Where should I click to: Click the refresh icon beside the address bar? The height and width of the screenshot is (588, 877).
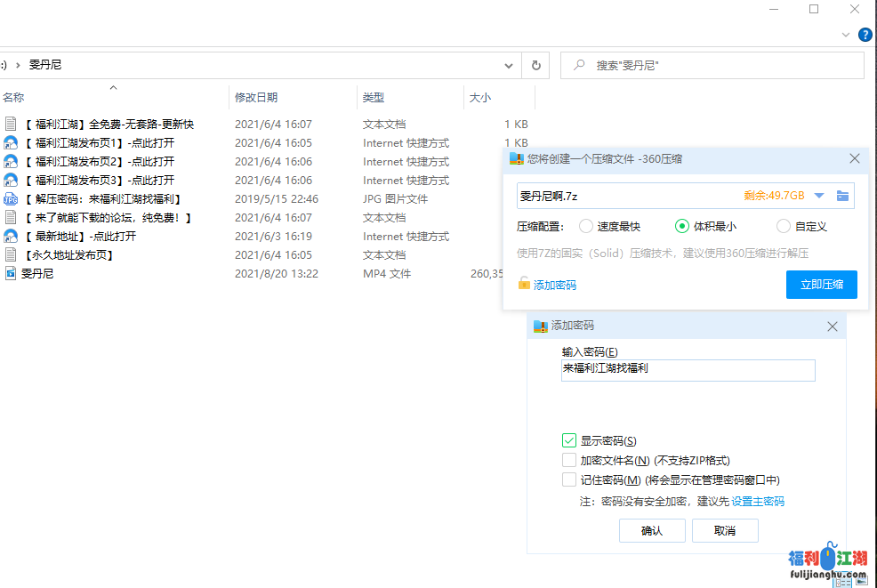click(x=535, y=65)
